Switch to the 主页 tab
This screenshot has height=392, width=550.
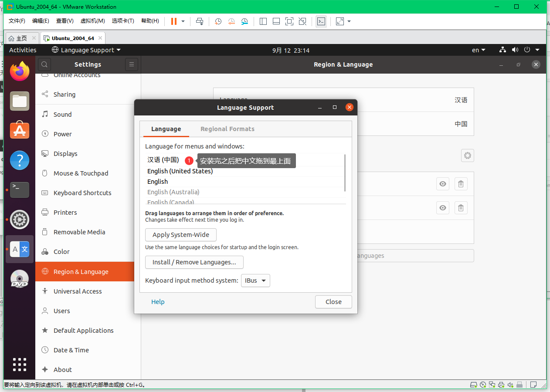(x=22, y=38)
